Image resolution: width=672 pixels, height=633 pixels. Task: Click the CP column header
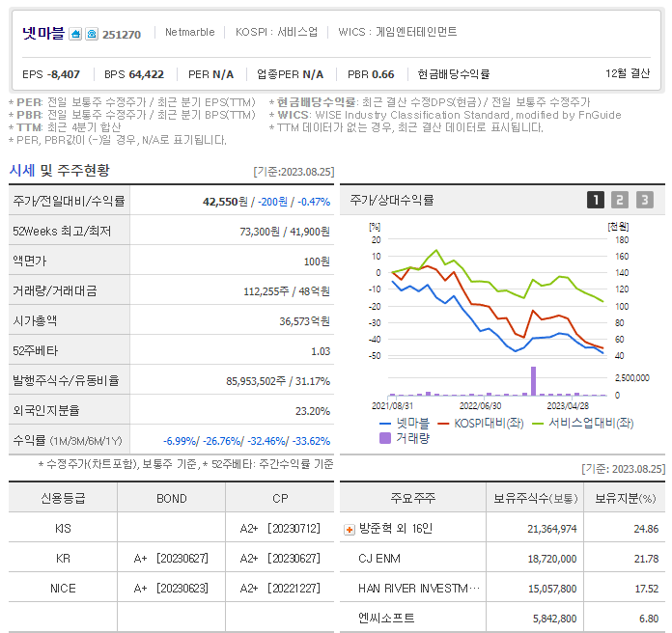(280, 499)
